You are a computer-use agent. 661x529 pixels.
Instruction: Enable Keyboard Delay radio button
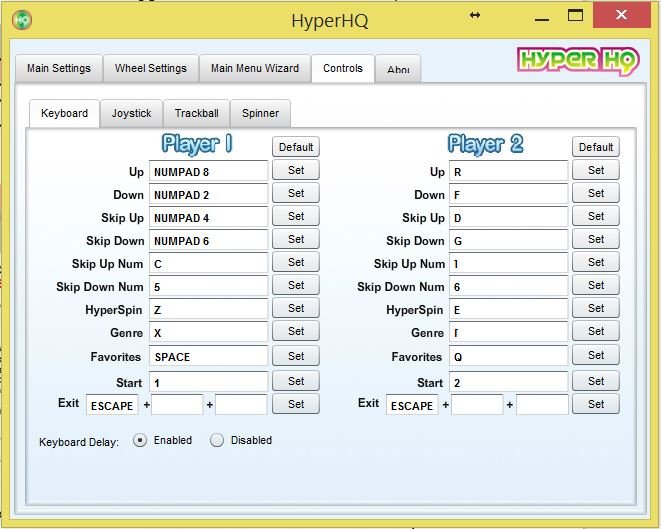tap(140, 440)
